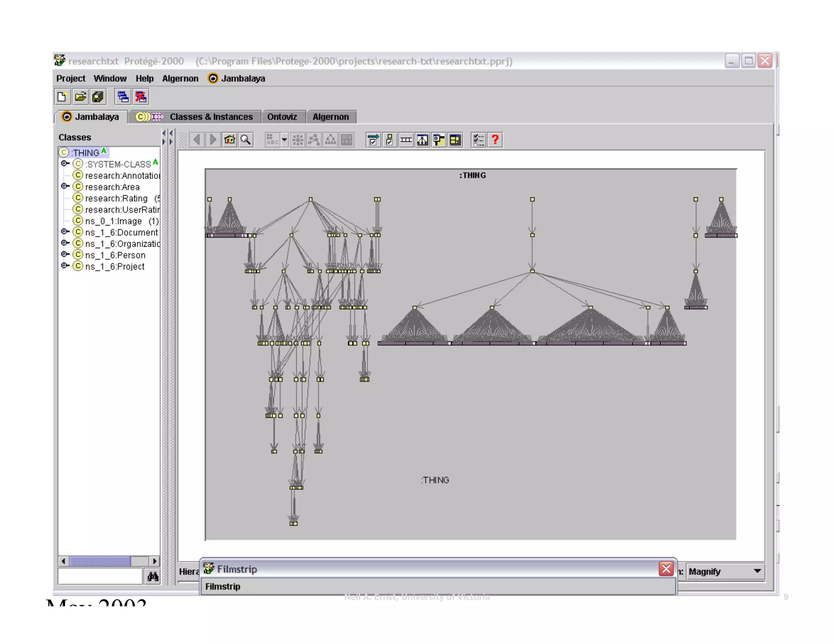Open the red question mark help
834x644 pixels.
pyautogui.click(x=495, y=140)
